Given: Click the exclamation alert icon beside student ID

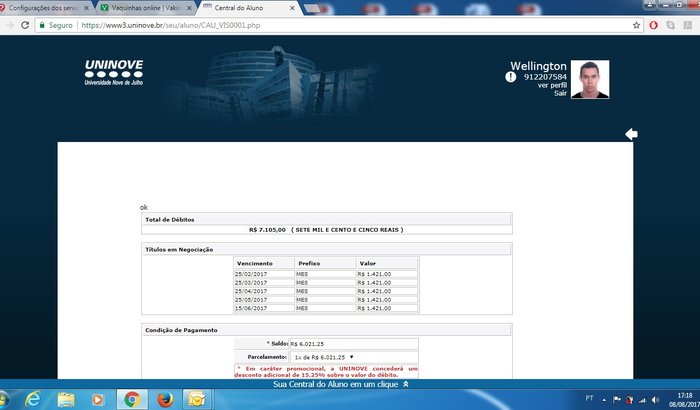Looking at the screenshot, I should click(x=511, y=77).
